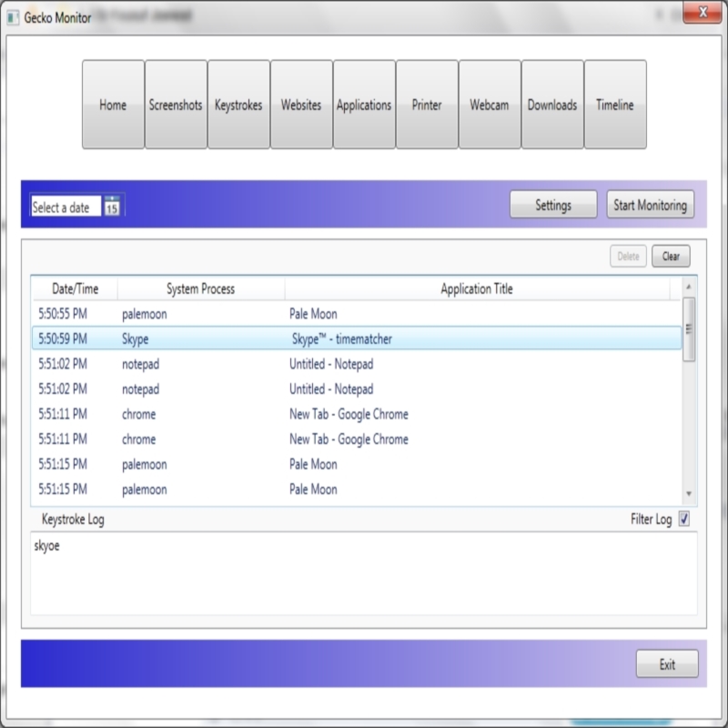Select the first 5:51:02 PM notepad row
This screenshot has width=728, height=728.
(x=357, y=364)
